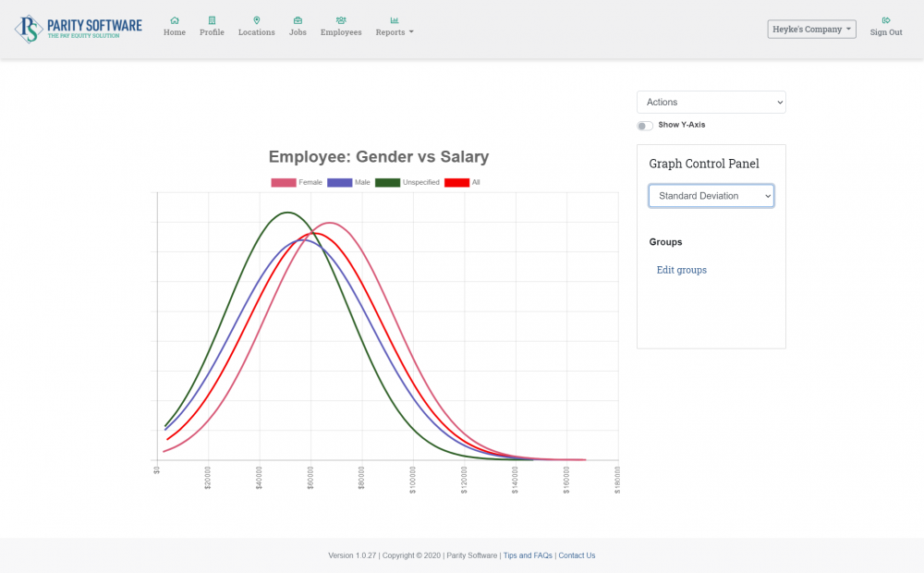
Task: Open the Tips and FAQs link
Action: coord(528,555)
